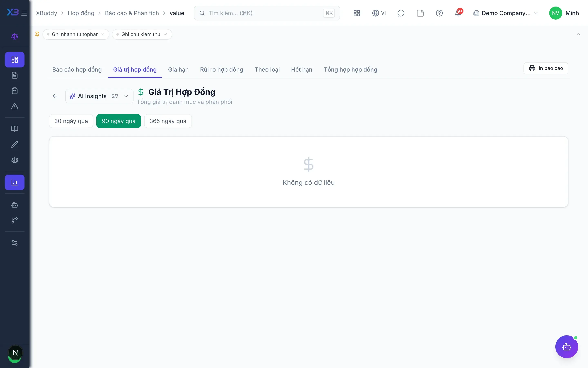Screen dimensions: 588x368
Task: Collapse the pinned notes bar chevron
Action: (x=579, y=35)
